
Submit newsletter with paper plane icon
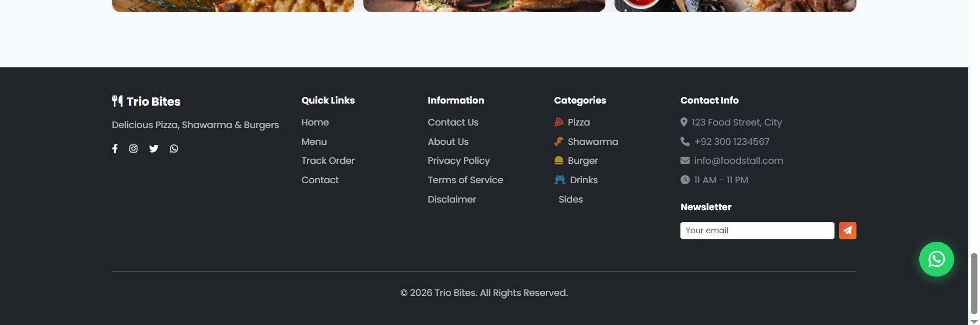pos(847,231)
